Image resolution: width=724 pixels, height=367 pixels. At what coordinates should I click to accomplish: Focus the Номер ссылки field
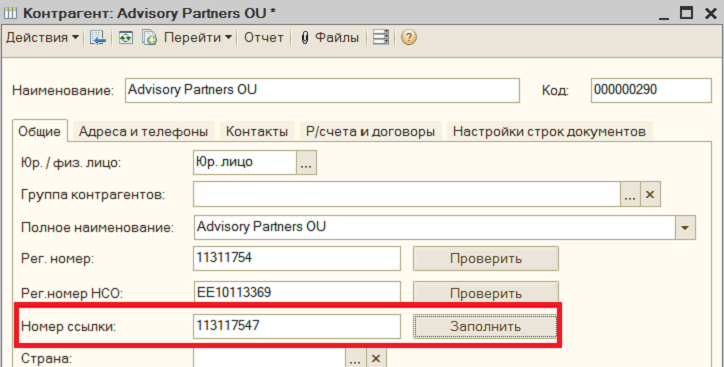[x=297, y=326]
